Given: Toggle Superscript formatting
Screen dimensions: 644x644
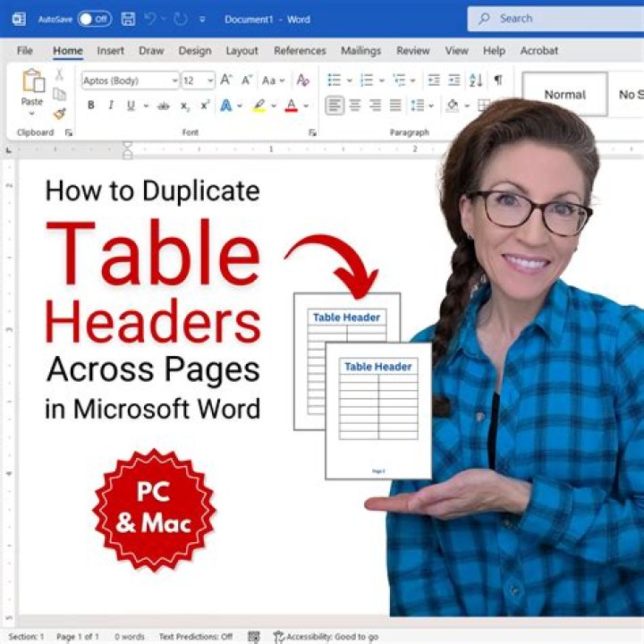Looking at the screenshot, I should tap(205, 106).
